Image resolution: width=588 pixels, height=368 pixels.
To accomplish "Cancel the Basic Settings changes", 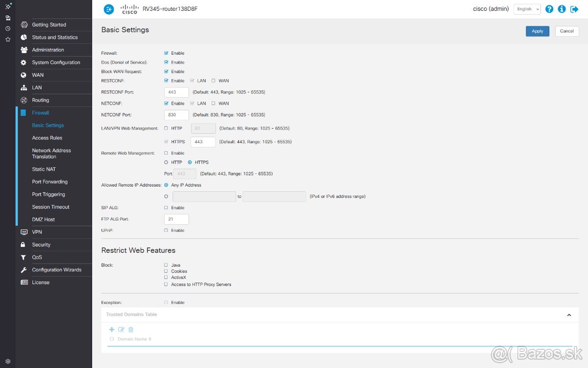I will 566,31.
